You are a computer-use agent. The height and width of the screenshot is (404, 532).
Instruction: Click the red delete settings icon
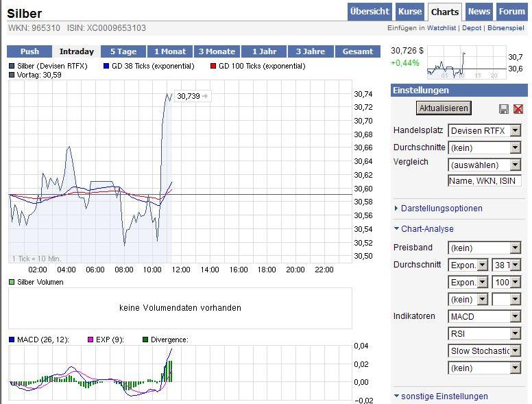pos(518,109)
